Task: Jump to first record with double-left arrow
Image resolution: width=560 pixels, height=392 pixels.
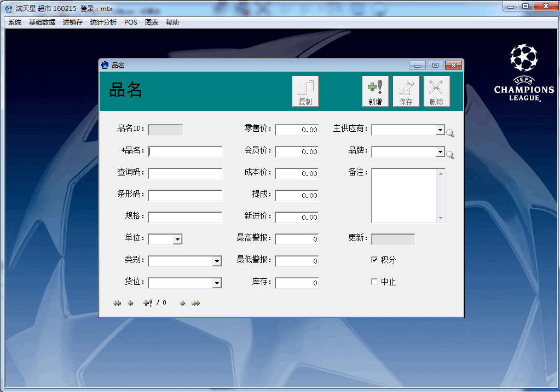Action: pos(117,303)
